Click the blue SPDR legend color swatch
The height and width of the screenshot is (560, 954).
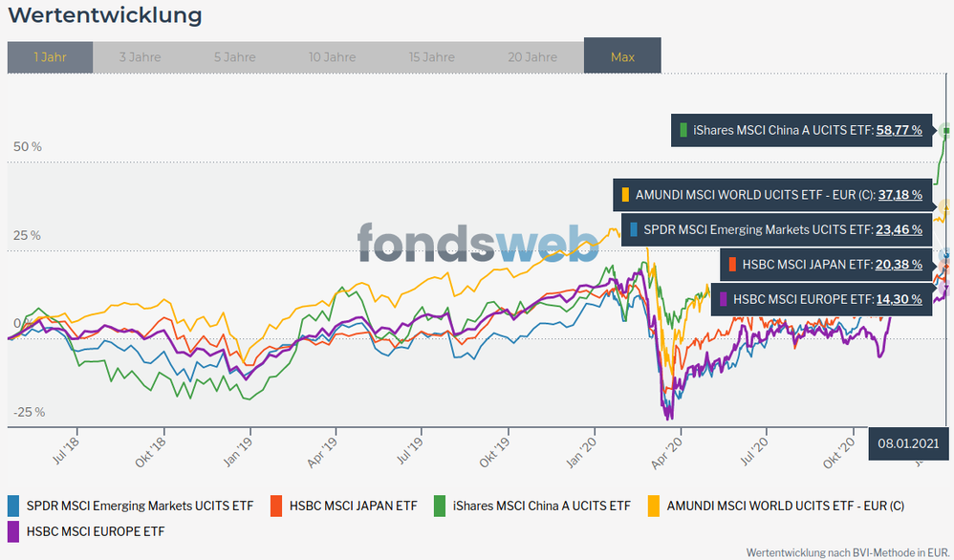click(x=13, y=506)
